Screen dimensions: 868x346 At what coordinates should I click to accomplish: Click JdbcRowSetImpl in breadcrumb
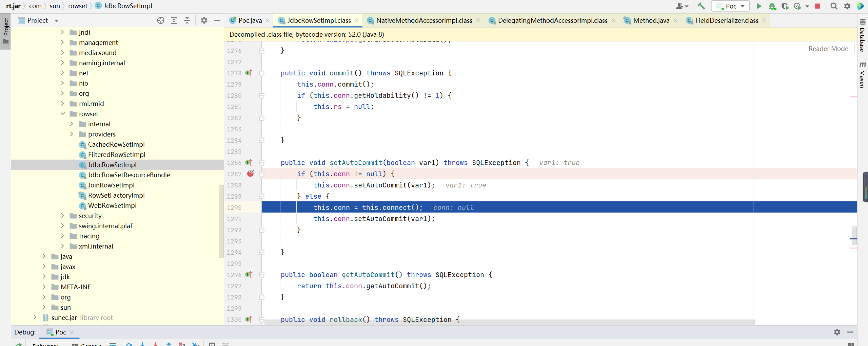point(123,6)
